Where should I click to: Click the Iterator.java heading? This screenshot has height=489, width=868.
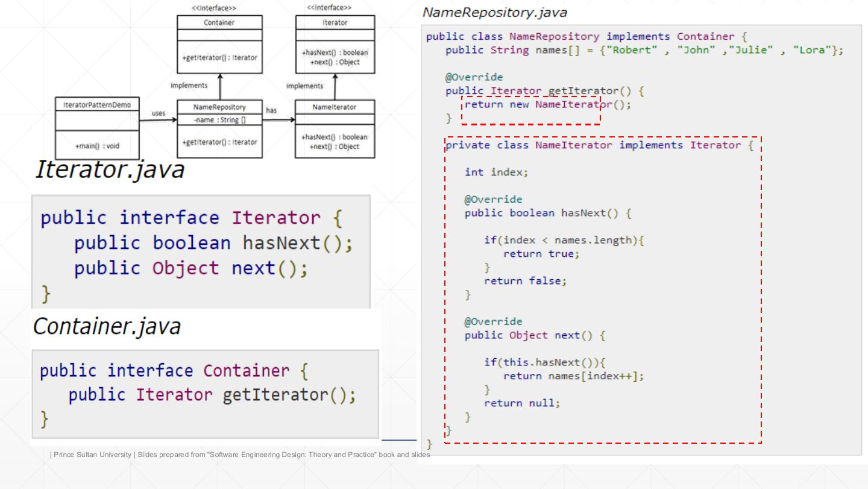point(109,170)
